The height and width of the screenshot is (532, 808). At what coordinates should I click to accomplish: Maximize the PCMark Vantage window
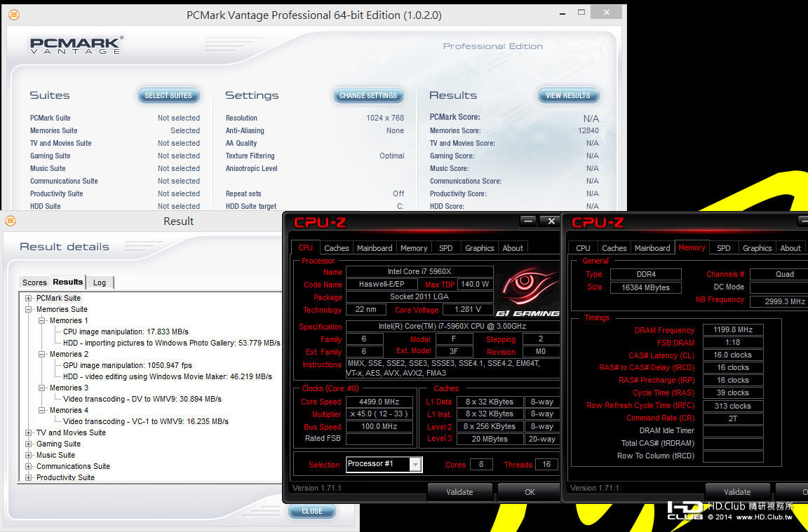[581, 13]
